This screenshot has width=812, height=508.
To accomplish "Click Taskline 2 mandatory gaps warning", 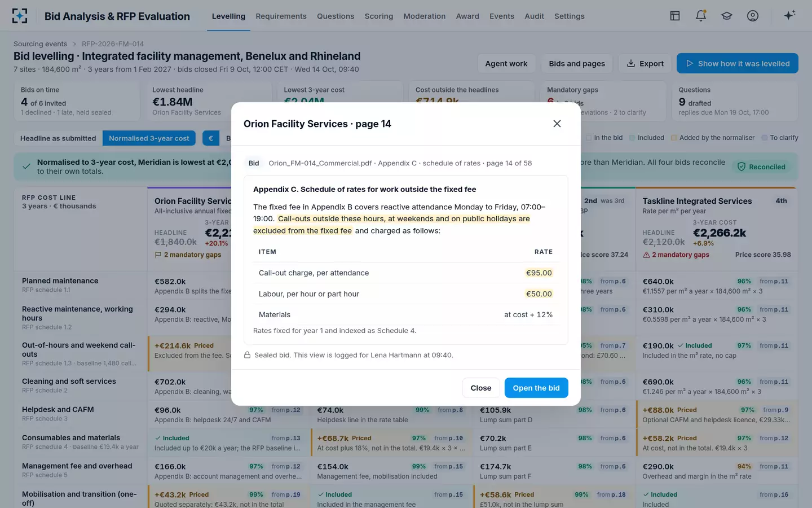I will click(x=676, y=255).
